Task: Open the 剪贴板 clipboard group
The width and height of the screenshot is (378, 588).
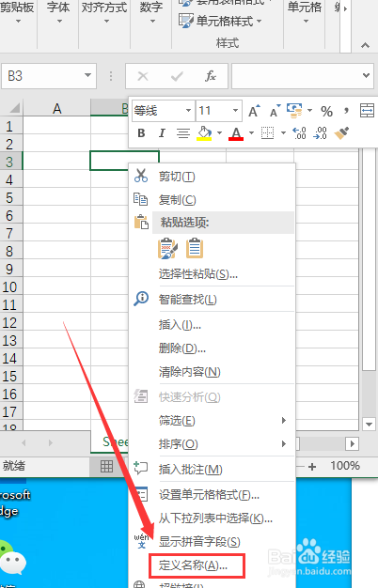Action: pos(18,13)
